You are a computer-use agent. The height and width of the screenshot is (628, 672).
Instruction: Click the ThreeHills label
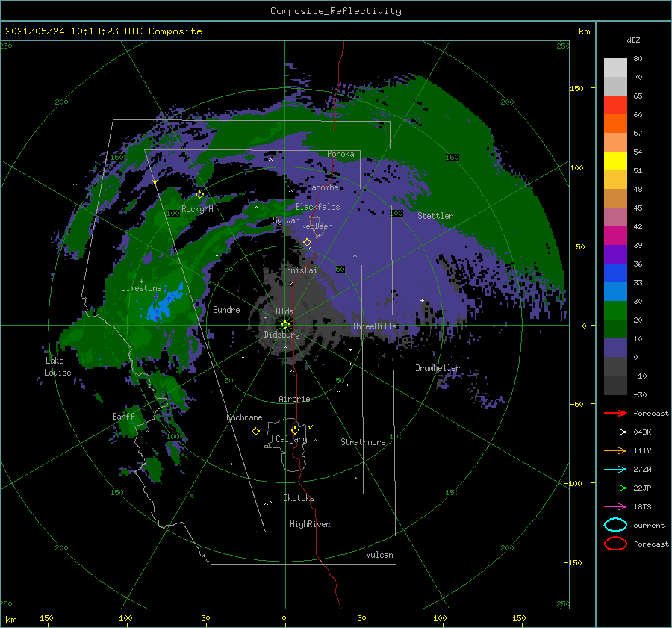point(375,326)
